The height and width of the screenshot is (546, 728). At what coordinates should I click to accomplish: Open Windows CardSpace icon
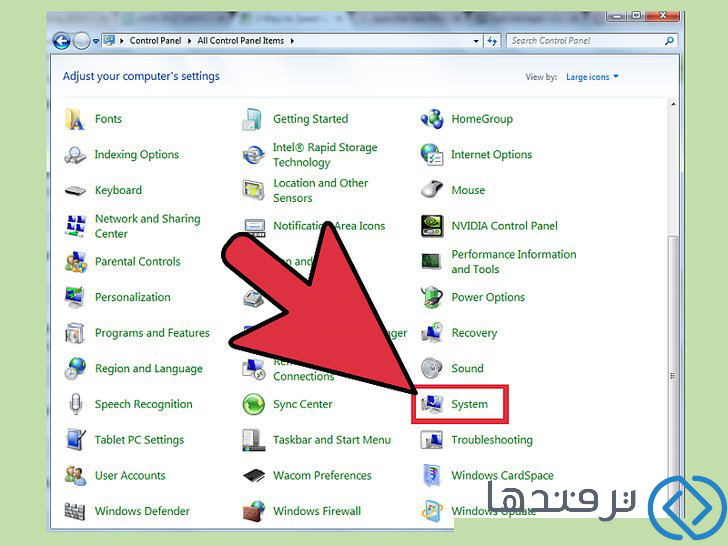point(432,475)
